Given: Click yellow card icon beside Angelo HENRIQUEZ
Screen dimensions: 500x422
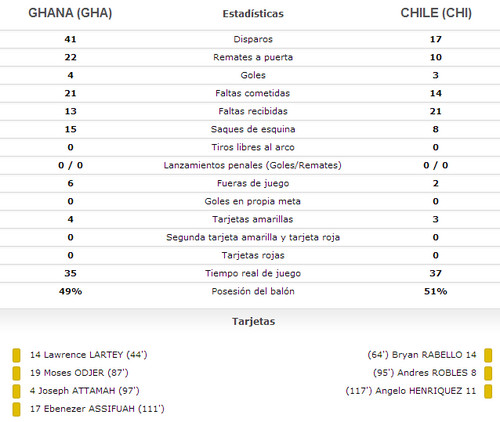Looking at the screenshot, I should [488, 391].
